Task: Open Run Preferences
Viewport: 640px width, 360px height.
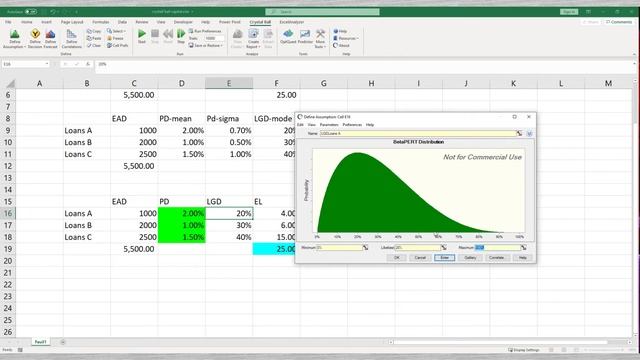Action: tap(205, 31)
